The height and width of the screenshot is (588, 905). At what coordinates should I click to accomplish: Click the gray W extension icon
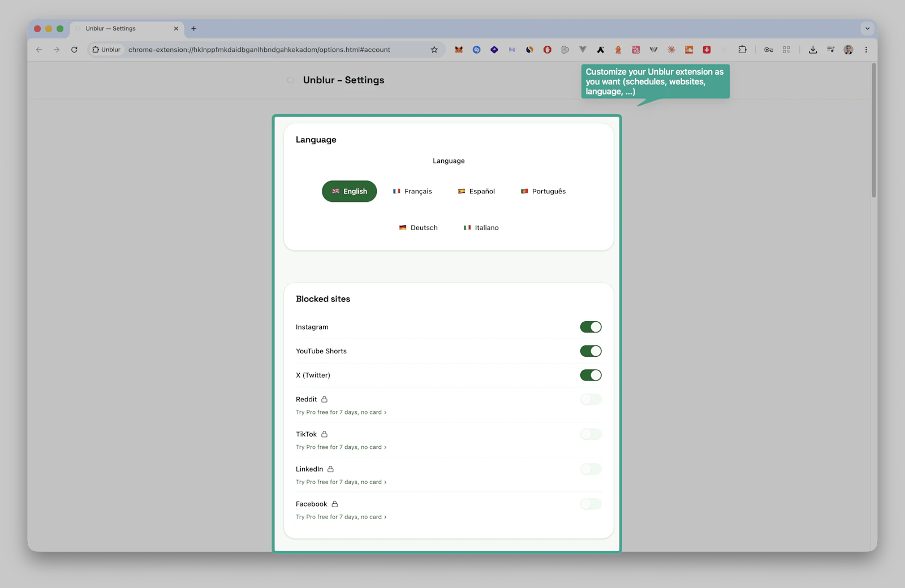[x=653, y=50]
